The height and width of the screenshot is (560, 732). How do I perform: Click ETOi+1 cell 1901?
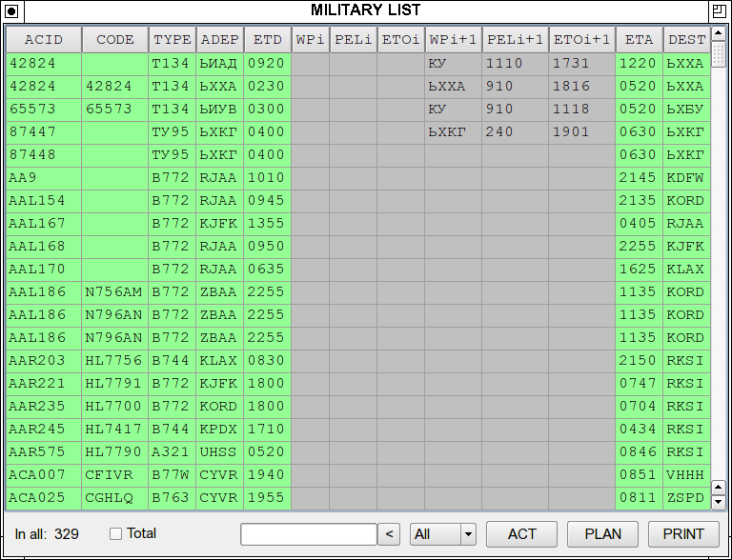(582, 132)
